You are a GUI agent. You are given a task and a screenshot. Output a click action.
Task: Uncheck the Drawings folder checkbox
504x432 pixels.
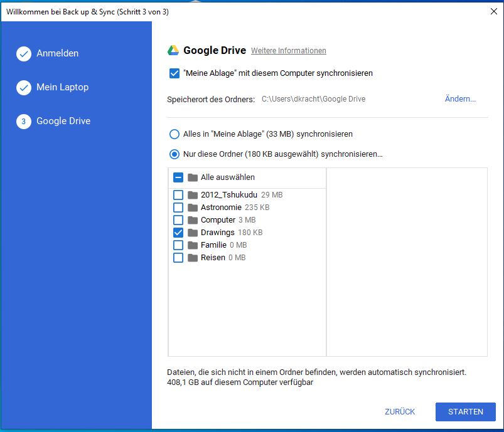click(x=178, y=233)
